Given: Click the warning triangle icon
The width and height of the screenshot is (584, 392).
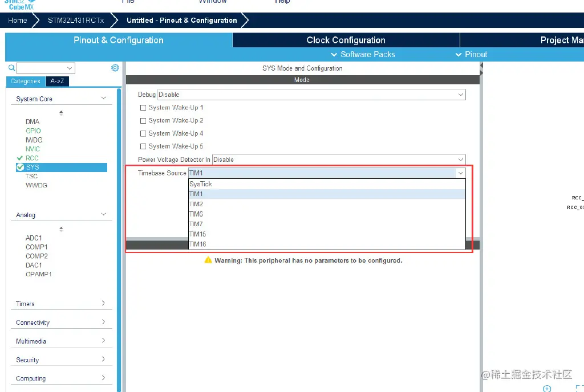Looking at the screenshot, I should (x=208, y=260).
